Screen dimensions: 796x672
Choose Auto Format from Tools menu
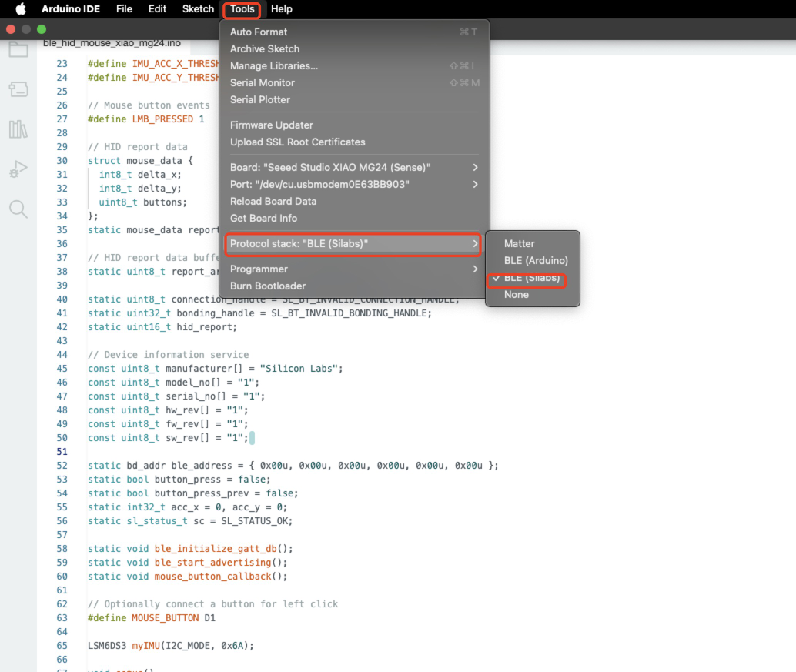pos(354,32)
